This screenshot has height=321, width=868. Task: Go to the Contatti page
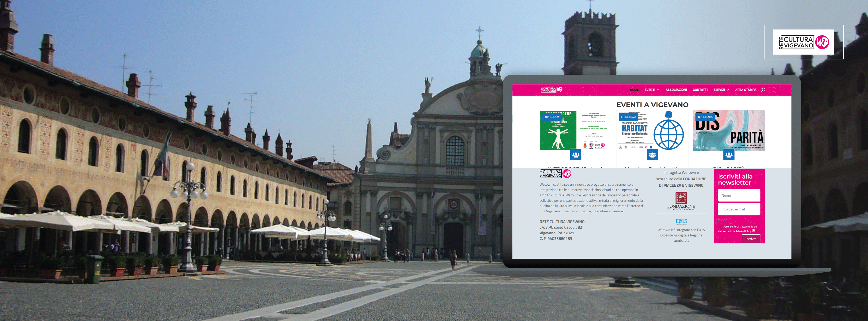point(700,90)
